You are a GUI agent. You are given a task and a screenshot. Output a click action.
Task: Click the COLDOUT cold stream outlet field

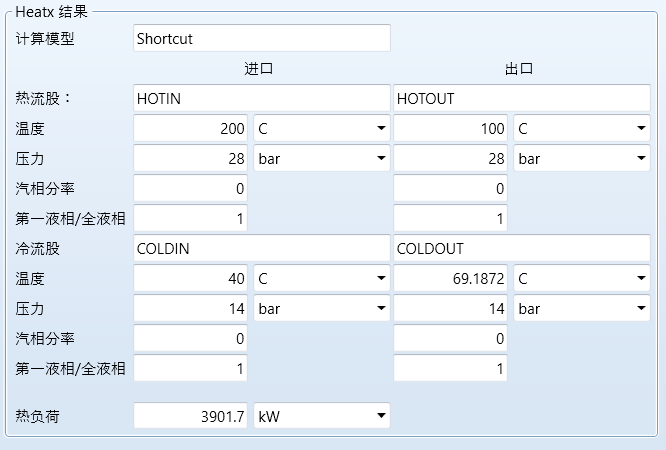point(522,248)
